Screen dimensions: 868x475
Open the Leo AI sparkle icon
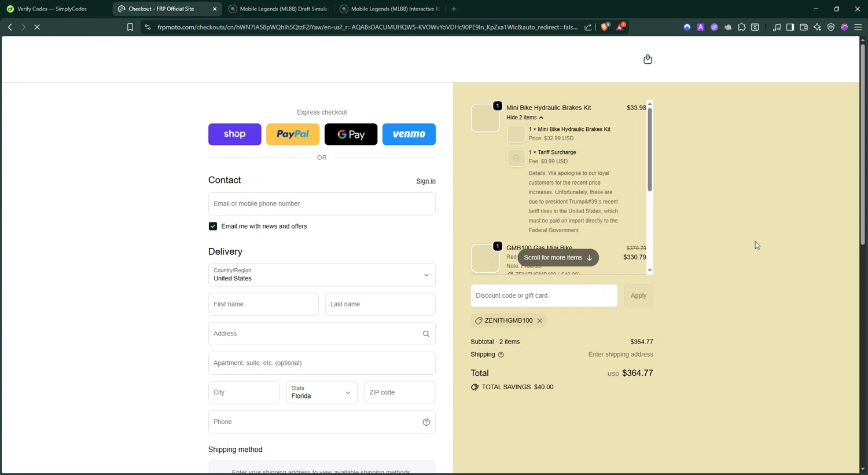pyautogui.click(x=817, y=27)
